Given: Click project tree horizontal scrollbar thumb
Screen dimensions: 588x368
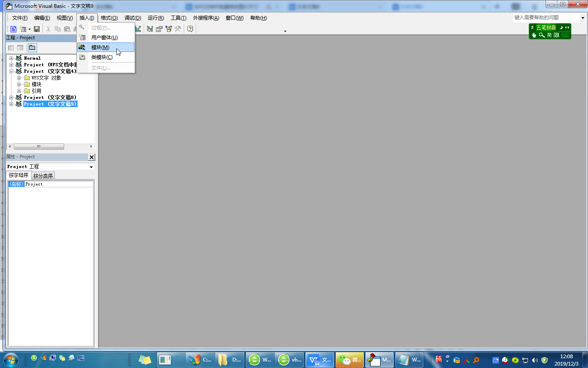Looking at the screenshot, I should pyautogui.click(x=39, y=146).
